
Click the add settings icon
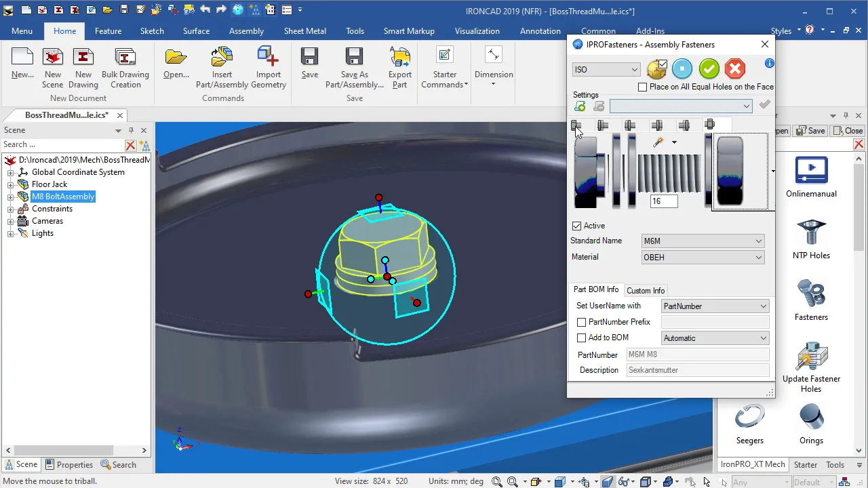point(580,106)
